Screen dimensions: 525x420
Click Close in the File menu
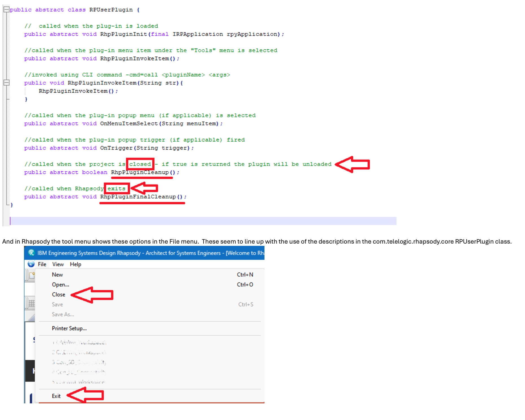point(58,294)
